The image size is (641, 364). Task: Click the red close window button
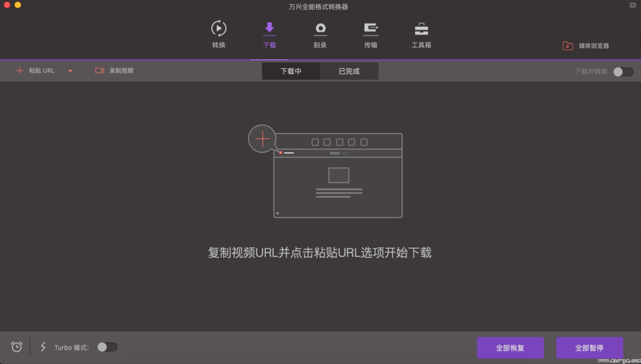pyautogui.click(x=7, y=5)
